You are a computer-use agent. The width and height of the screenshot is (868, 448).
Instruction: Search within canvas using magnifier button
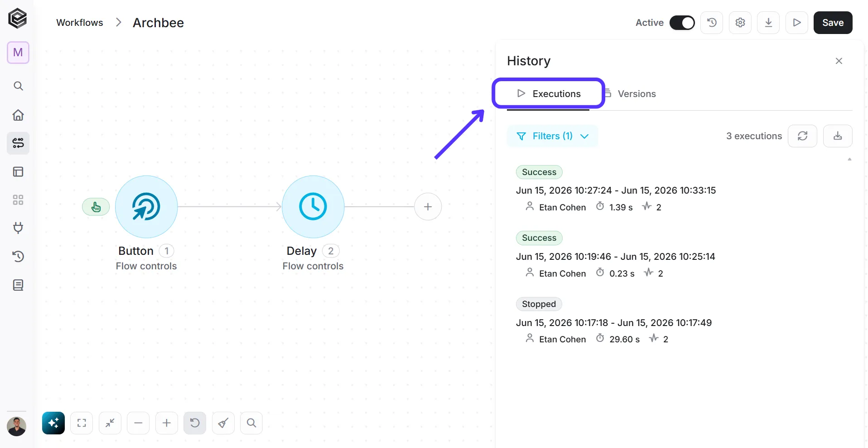(251, 423)
